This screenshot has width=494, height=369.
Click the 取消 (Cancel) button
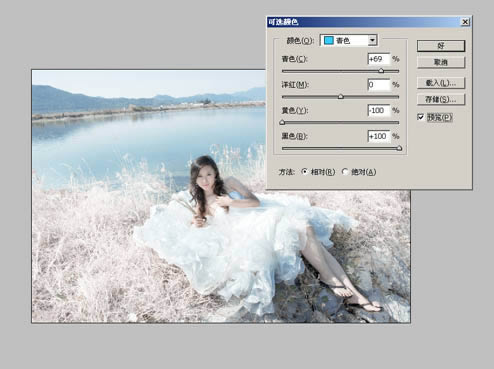[441, 62]
